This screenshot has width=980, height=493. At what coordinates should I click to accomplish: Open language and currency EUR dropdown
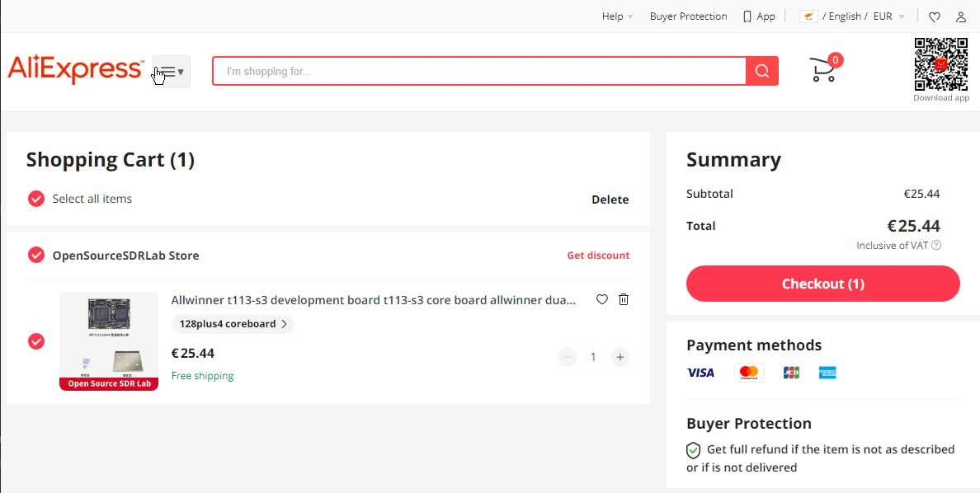pyautogui.click(x=852, y=16)
